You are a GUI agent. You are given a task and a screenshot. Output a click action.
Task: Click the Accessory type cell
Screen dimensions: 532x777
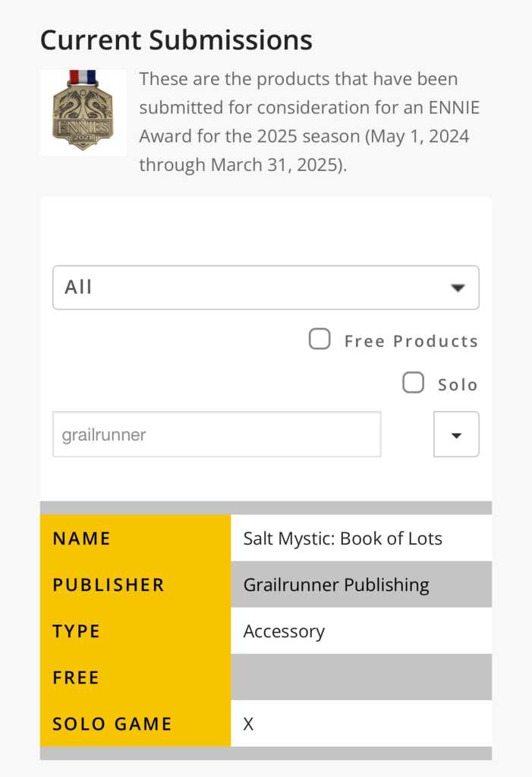(x=284, y=631)
